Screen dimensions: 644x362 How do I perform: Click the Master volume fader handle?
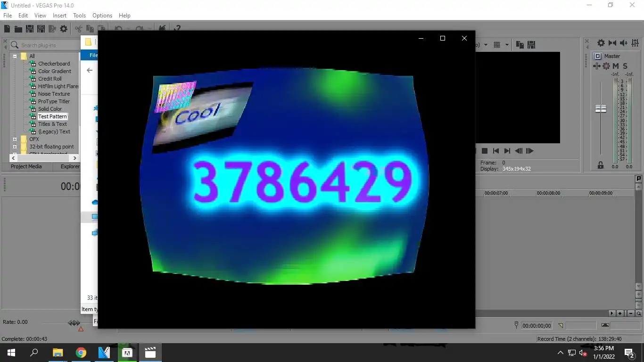click(601, 108)
